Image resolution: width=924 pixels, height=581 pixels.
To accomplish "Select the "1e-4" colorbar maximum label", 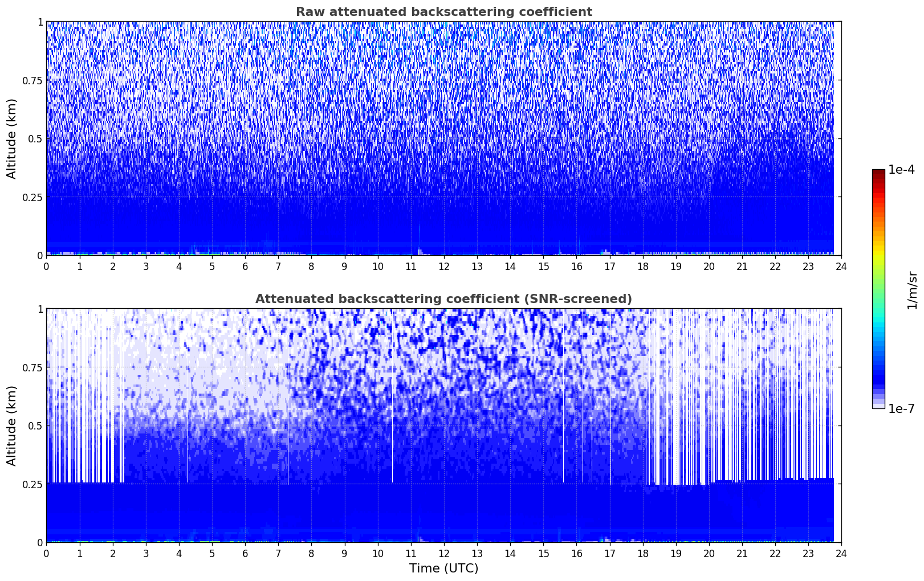I will click(901, 170).
